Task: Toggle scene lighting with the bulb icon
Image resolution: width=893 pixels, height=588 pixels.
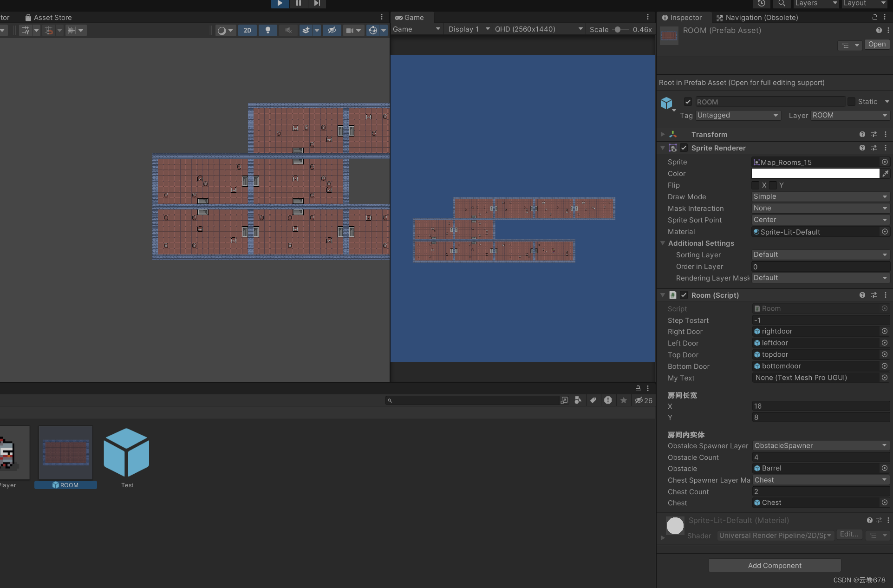Action: click(267, 30)
